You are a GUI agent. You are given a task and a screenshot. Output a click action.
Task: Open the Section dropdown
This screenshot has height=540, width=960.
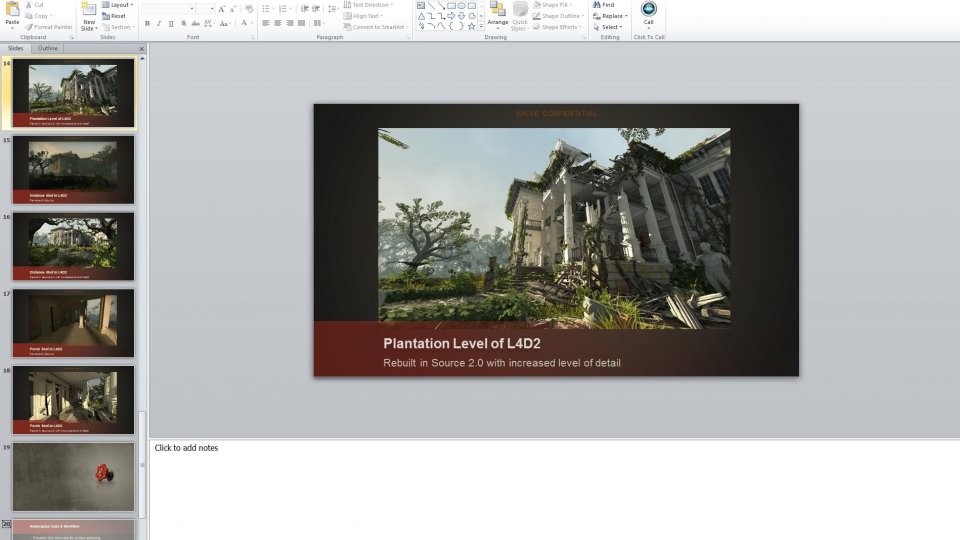pyautogui.click(x=118, y=27)
